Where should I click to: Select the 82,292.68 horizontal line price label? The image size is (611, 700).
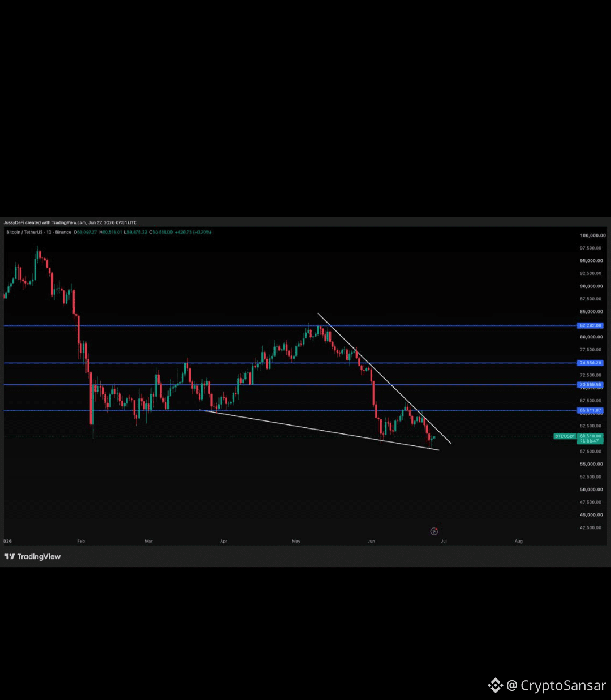click(x=590, y=325)
